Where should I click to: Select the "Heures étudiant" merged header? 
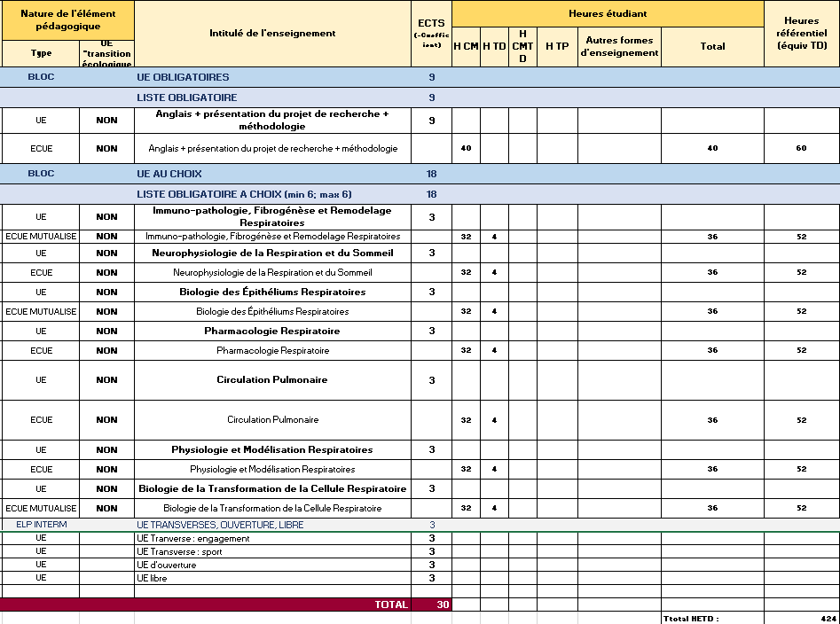[608, 13]
